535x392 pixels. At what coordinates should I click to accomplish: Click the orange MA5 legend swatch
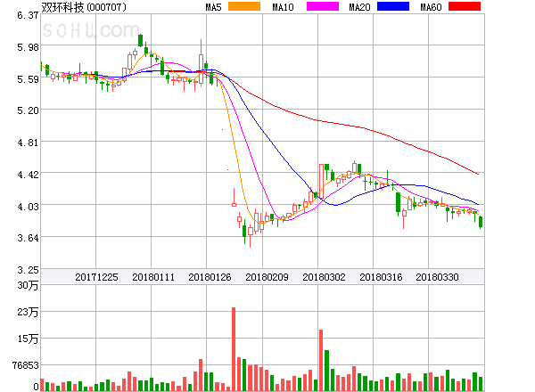coord(244,6)
